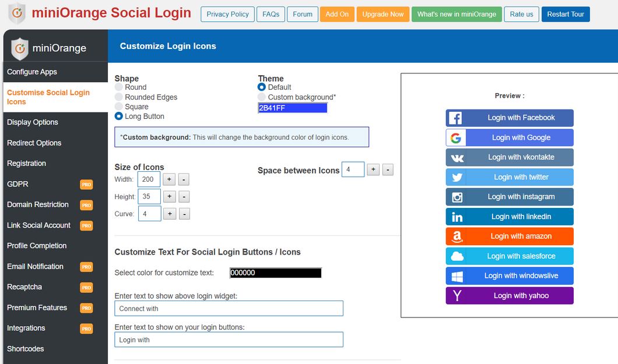The height and width of the screenshot is (364, 618).
Task: Click the PRO badge next to Domain Restriction
Action: point(86,205)
